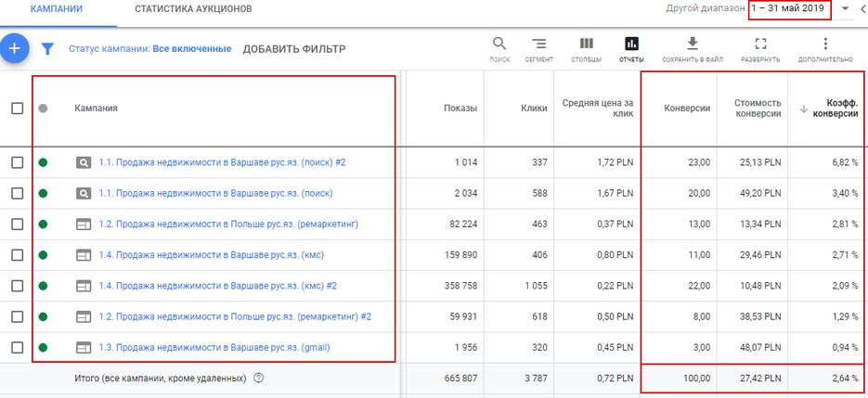Switch to Статистика аукционов tab
The image size is (868, 398).
(x=193, y=9)
